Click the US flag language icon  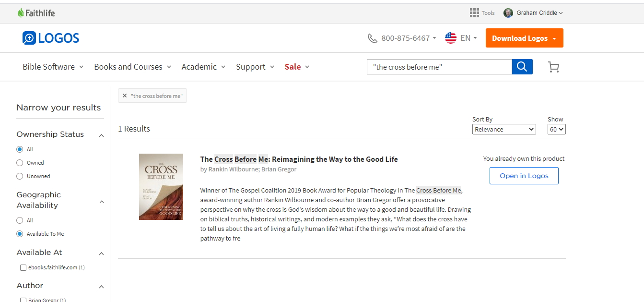pos(451,38)
